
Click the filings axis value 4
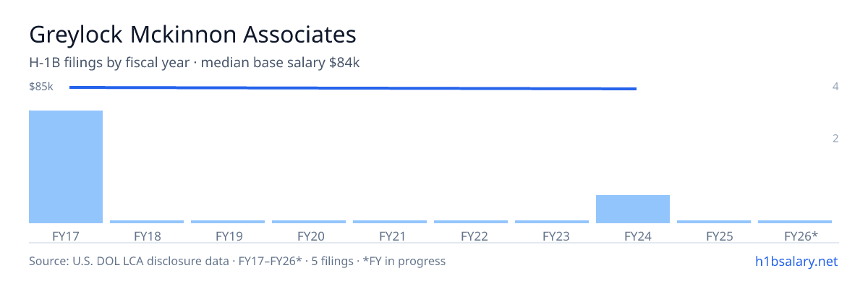click(835, 87)
